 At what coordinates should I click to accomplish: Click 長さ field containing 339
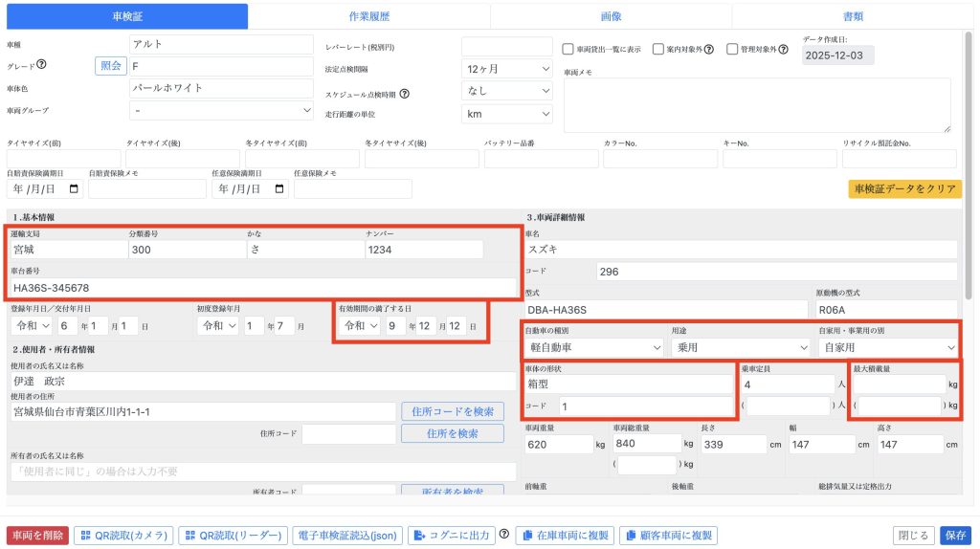pyautogui.click(x=734, y=444)
